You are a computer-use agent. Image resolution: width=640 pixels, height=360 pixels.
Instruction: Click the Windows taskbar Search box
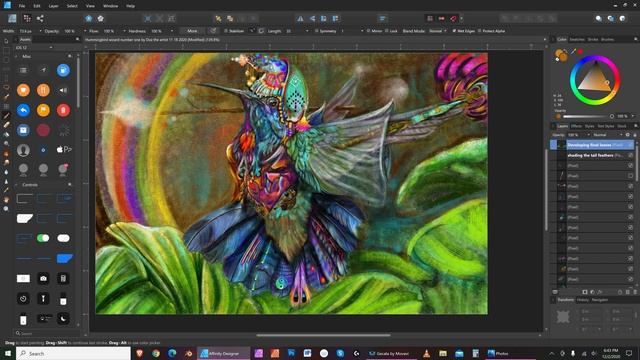click(x=73, y=353)
